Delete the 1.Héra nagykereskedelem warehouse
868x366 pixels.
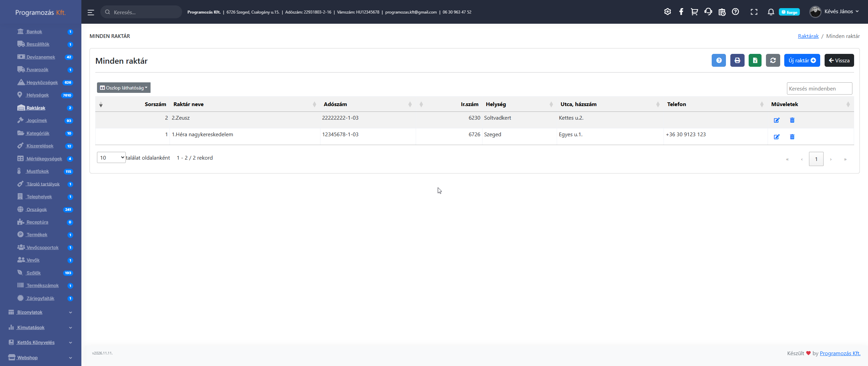tap(792, 137)
